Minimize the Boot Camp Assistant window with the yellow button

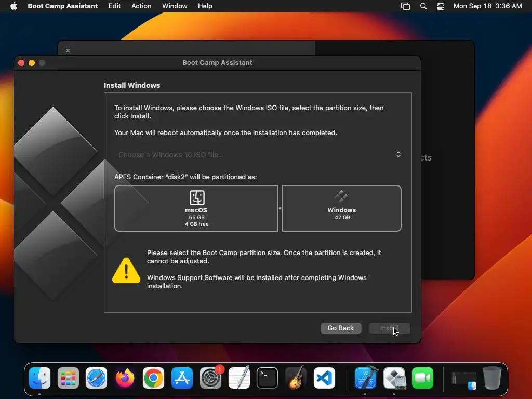[32, 63]
